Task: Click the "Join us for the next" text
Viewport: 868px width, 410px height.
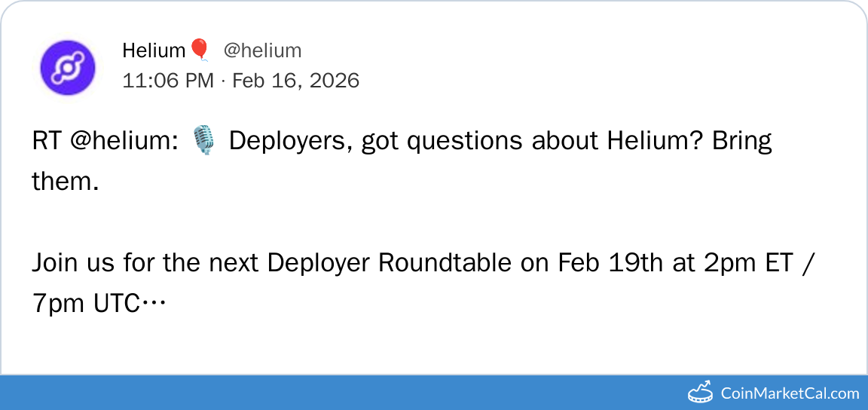Action: (x=146, y=263)
